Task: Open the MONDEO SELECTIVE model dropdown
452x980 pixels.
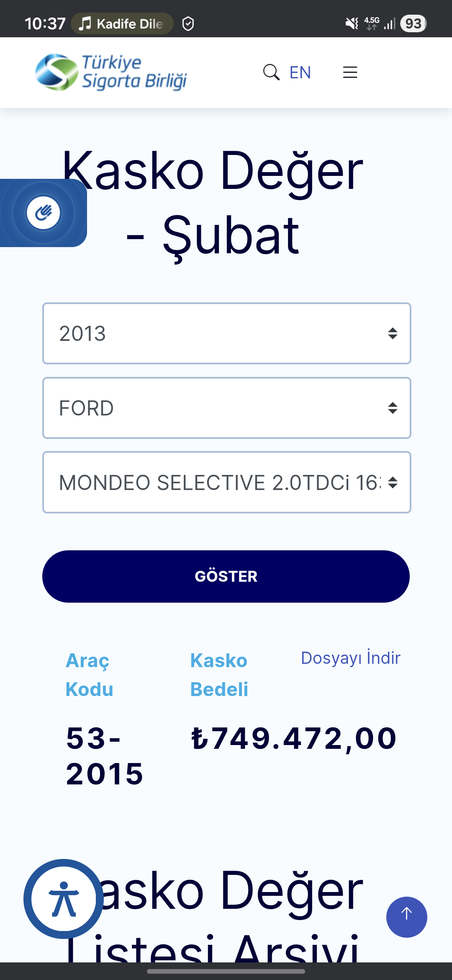Action: point(226,482)
